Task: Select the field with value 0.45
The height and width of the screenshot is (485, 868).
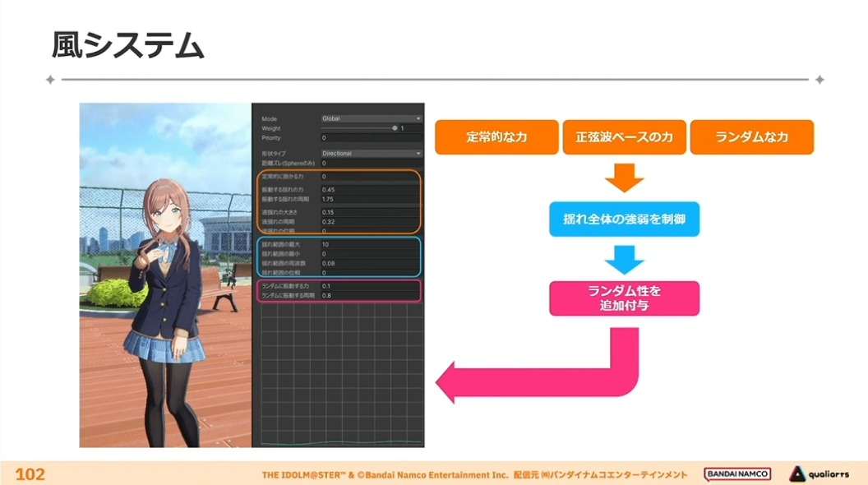Action: [x=369, y=189]
